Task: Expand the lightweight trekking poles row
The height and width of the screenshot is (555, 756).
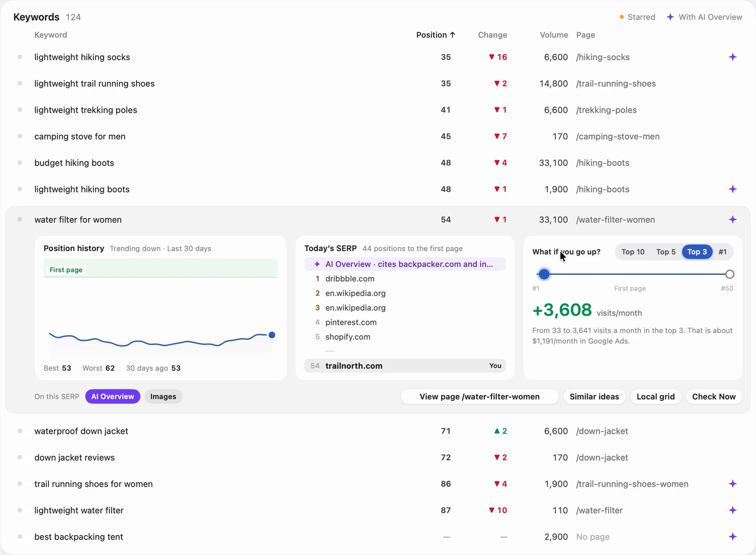Action: coord(378,110)
